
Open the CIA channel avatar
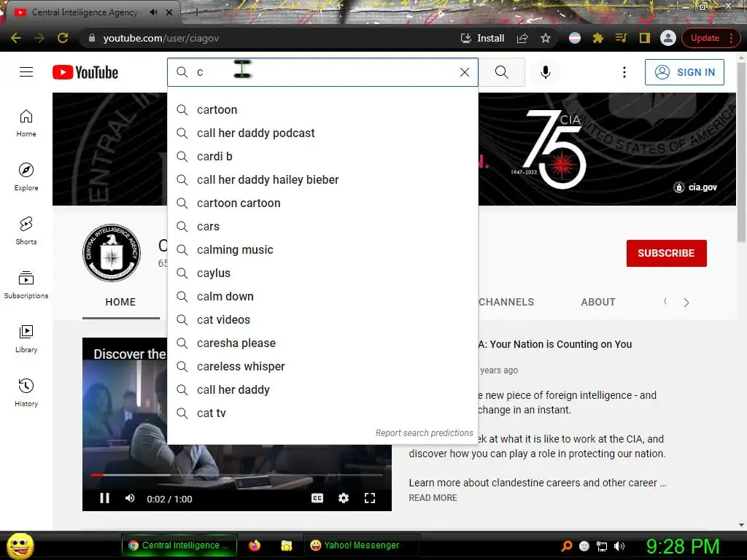[112, 253]
